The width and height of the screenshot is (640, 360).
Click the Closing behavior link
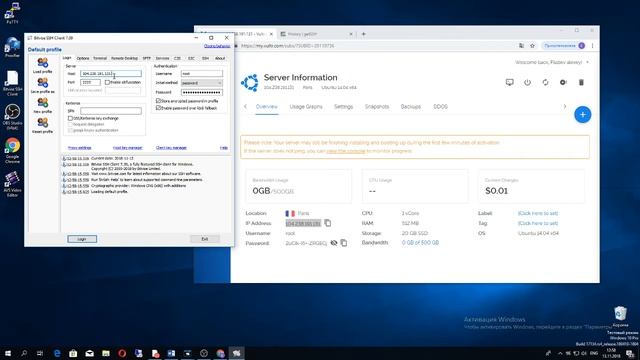click(x=217, y=46)
